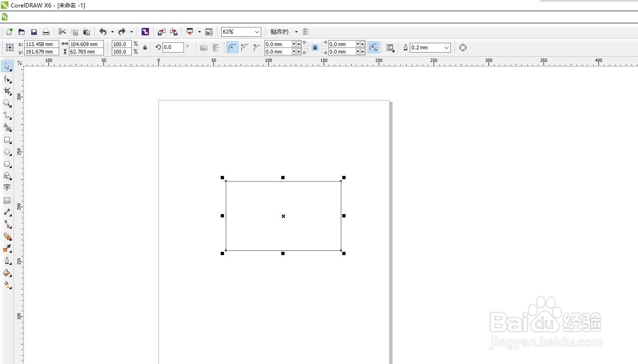The height and width of the screenshot is (364, 638).
Task: Import a file
Action: click(x=161, y=32)
